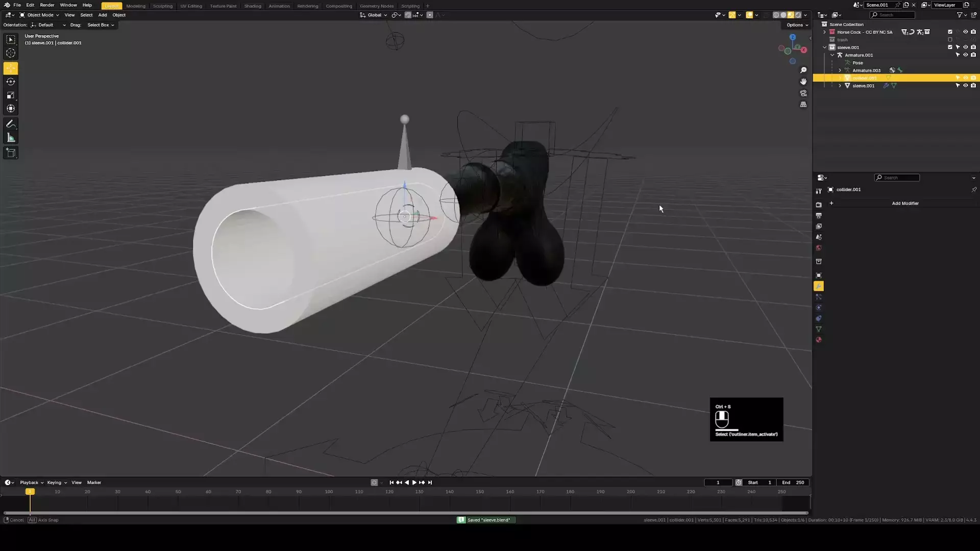
Task: Open the Global transform orientation dropdown
Action: point(374,15)
